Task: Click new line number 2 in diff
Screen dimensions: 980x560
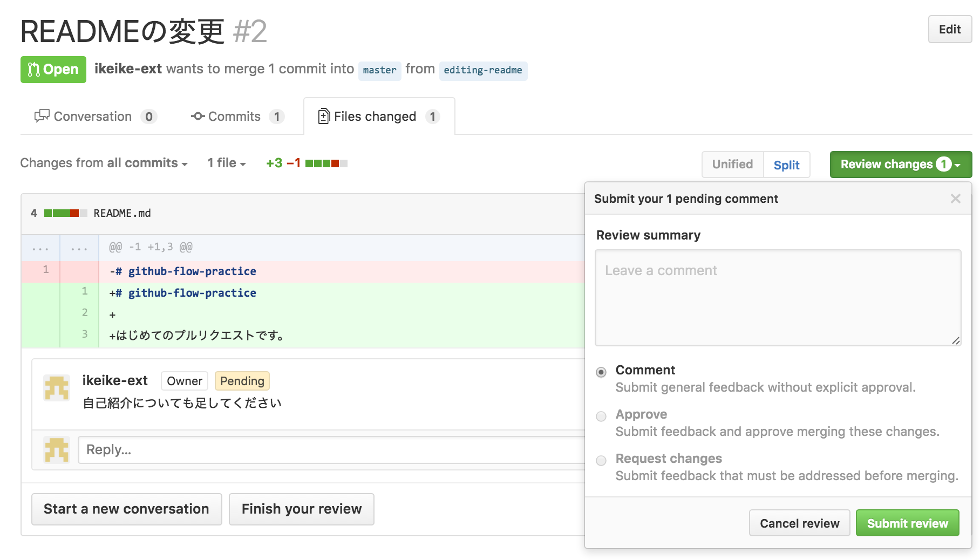Action: click(x=85, y=313)
